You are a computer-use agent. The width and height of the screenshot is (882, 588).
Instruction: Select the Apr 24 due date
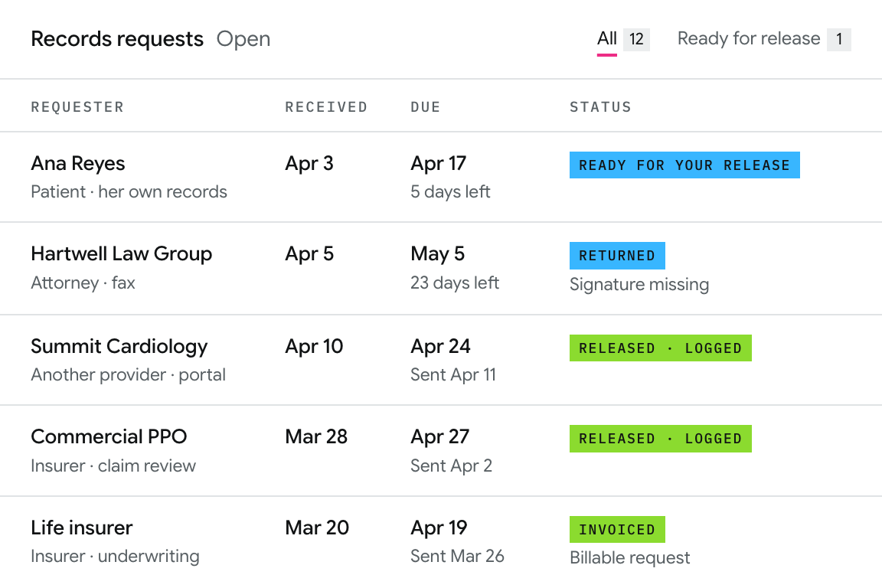(440, 346)
